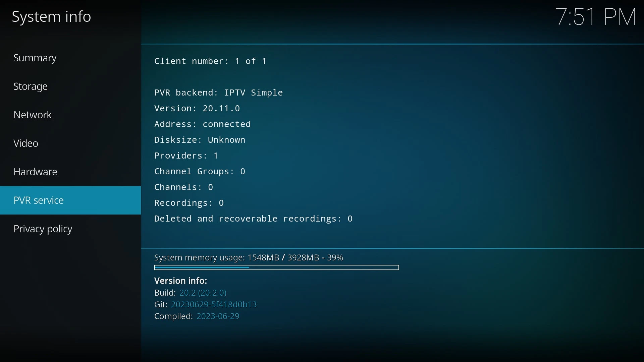Click the PVR backend: IPTV Simple line
This screenshot has width=644, height=362.
coord(219,93)
